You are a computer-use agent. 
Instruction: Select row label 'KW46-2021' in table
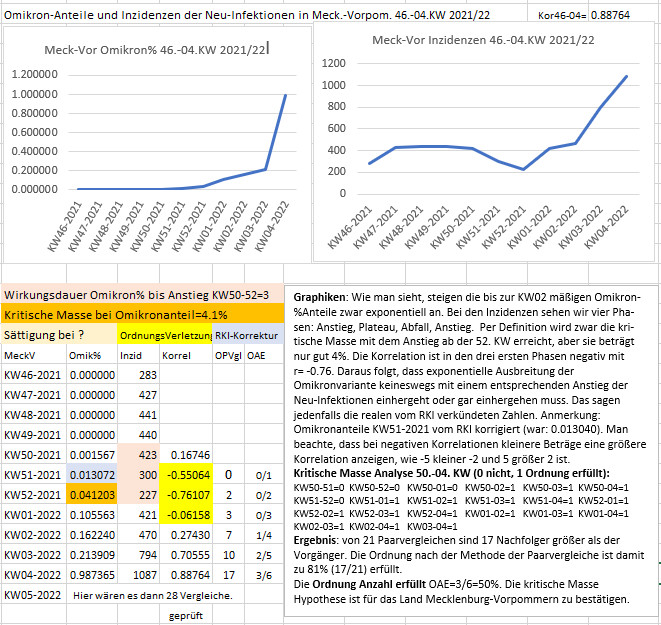[34, 375]
